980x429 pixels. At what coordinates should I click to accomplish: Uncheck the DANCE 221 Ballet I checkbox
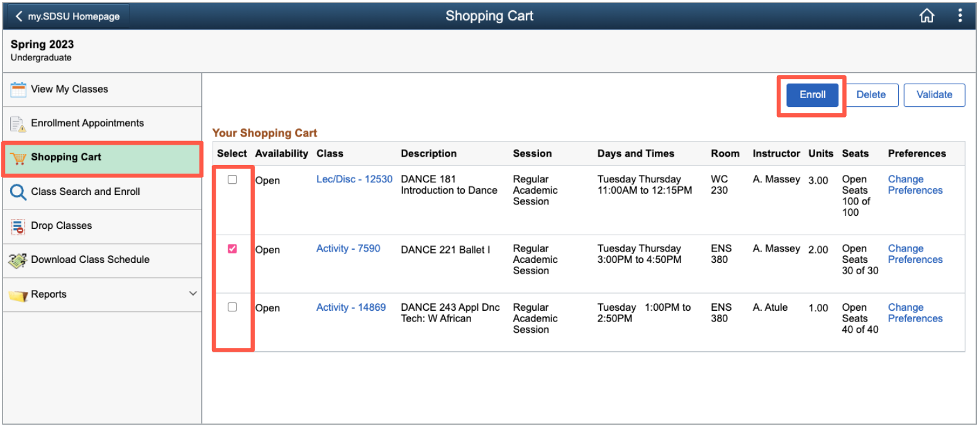(x=233, y=248)
